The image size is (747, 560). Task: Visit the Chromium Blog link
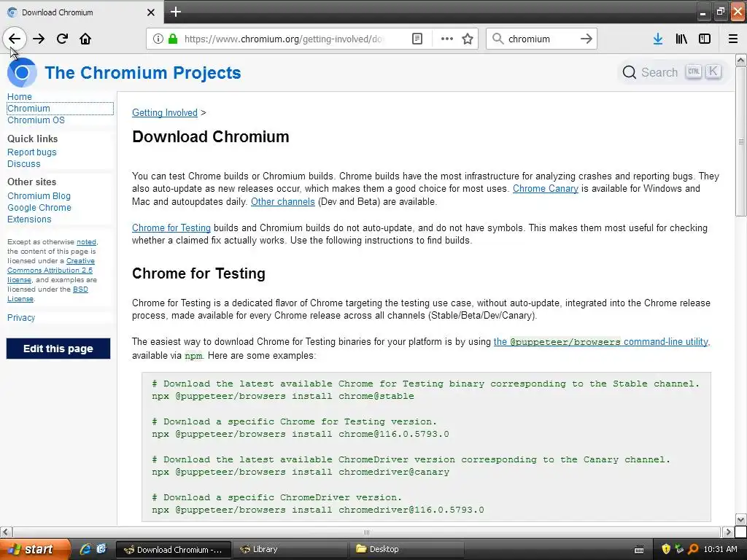tap(39, 195)
